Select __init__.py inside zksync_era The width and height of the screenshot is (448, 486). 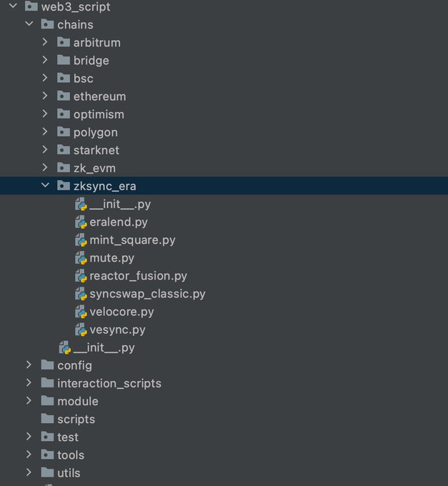point(120,204)
